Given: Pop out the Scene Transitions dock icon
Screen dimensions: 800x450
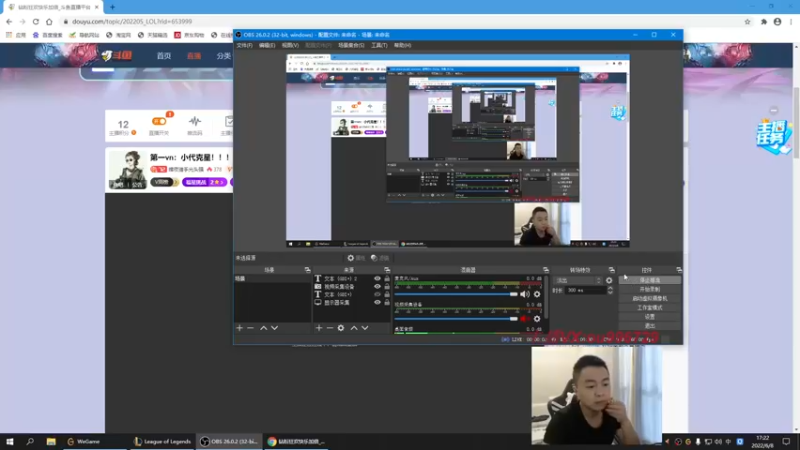Looking at the screenshot, I should pos(611,270).
